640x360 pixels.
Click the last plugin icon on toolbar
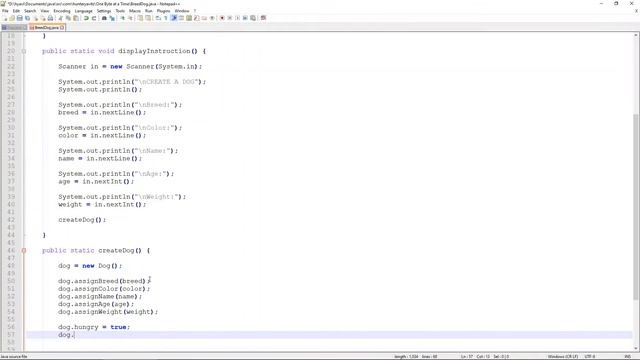pyautogui.click(x=263, y=18)
